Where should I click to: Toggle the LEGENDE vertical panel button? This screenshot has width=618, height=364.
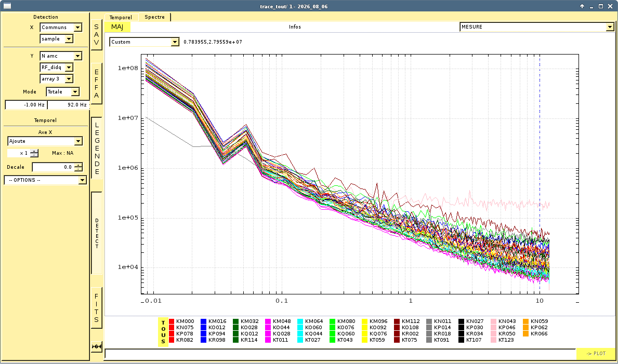click(97, 148)
